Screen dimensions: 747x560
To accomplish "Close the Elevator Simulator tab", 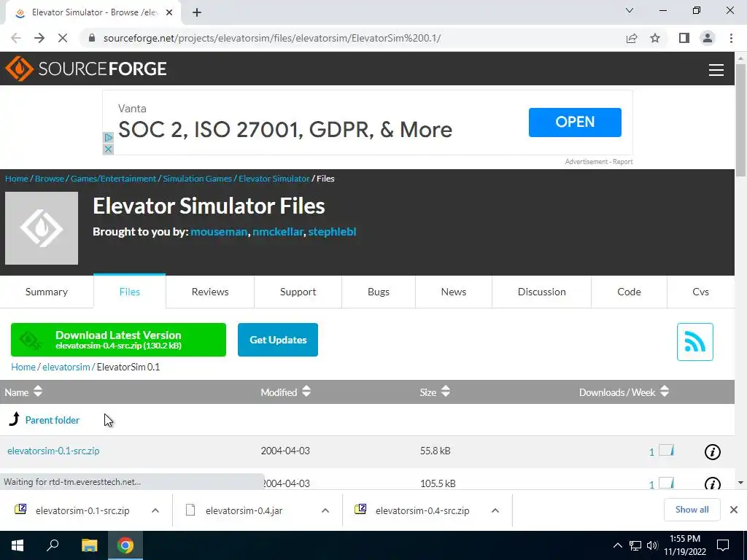I will 169,12.
